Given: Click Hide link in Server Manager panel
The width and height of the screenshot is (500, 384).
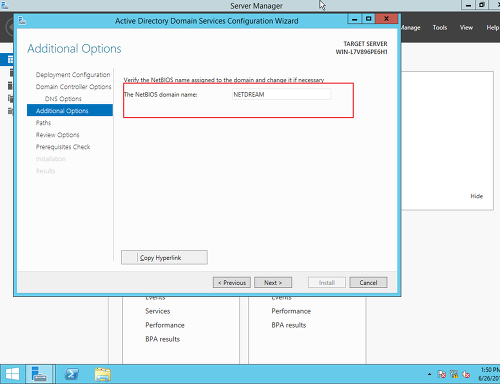Looking at the screenshot, I should pyautogui.click(x=476, y=196).
